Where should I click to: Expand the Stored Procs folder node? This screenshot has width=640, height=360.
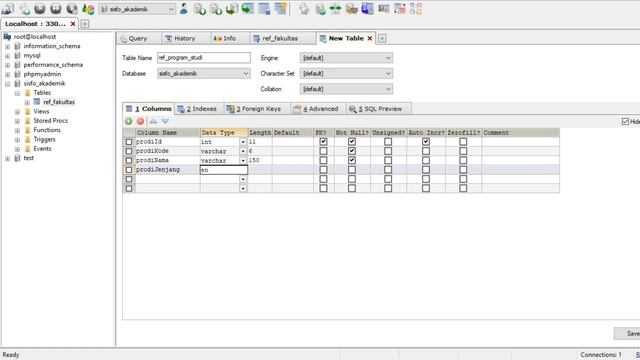(x=18, y=121)
